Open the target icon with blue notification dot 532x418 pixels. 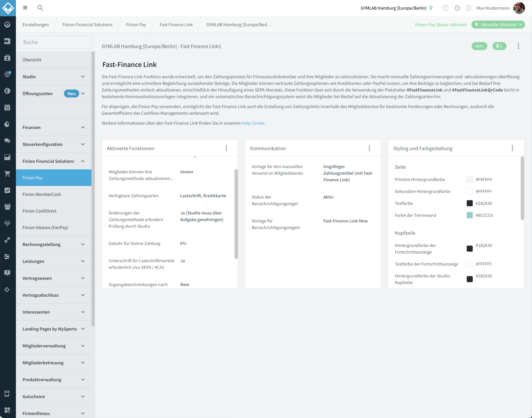[x=7, y=74]
